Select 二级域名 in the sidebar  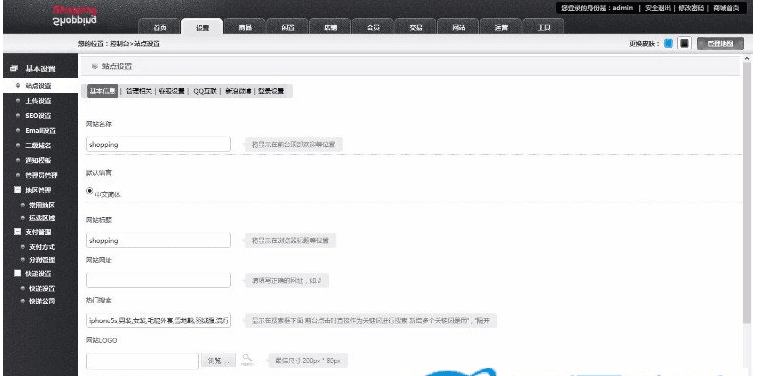point(38,145)
